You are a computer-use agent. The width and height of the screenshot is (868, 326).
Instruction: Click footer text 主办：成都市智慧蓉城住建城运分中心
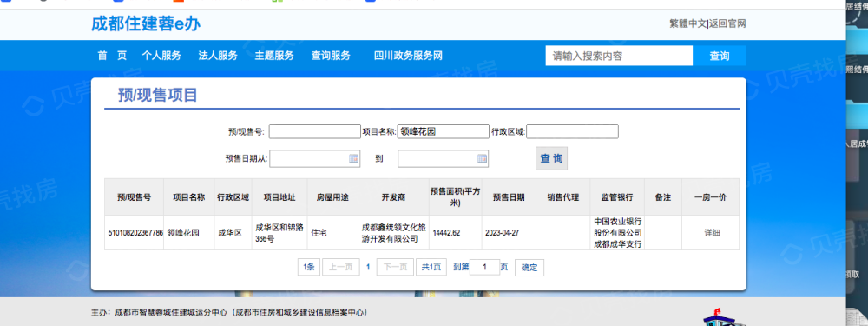[x=160, y=312]
